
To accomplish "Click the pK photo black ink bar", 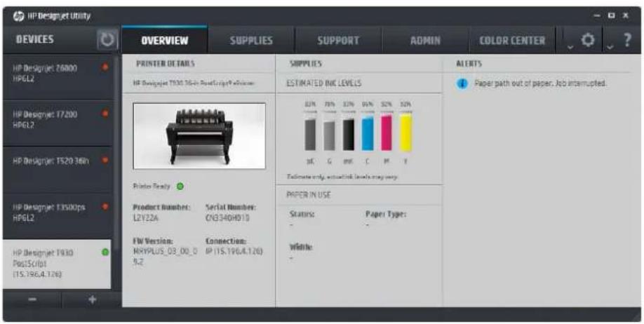I will click(310, 135).
